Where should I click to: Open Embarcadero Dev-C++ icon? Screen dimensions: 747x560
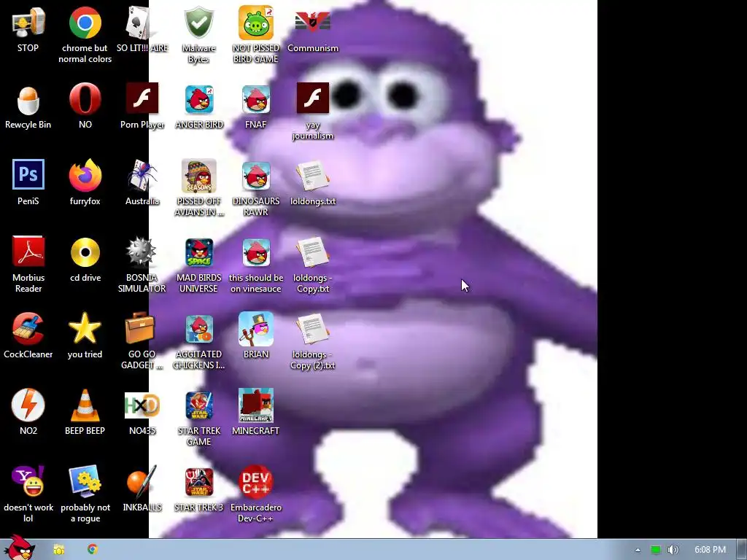[256, 481]
